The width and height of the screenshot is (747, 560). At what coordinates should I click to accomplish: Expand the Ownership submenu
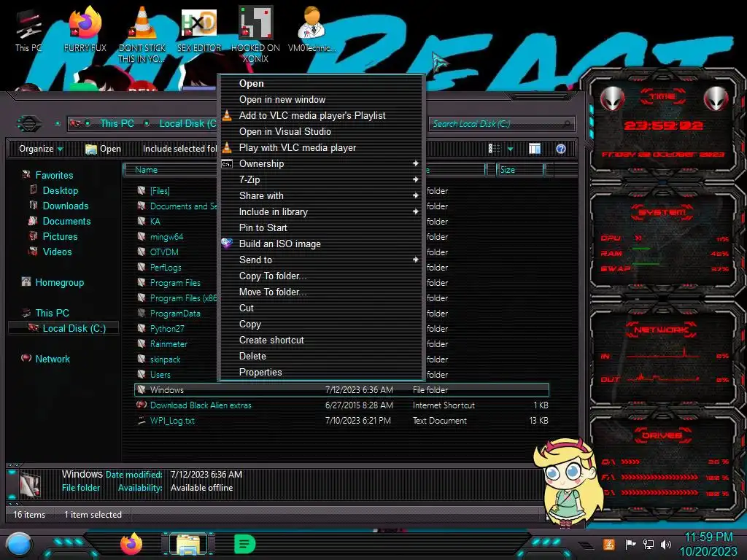point(322,163)
